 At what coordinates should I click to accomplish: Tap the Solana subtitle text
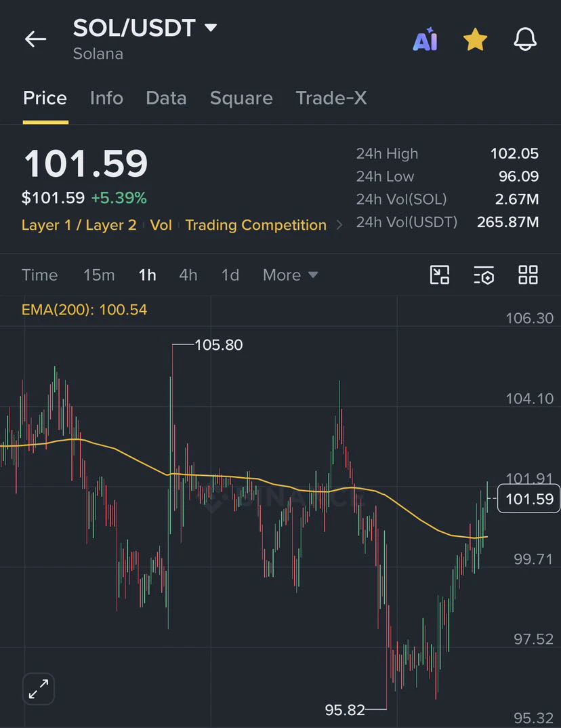tap(98, 54)
